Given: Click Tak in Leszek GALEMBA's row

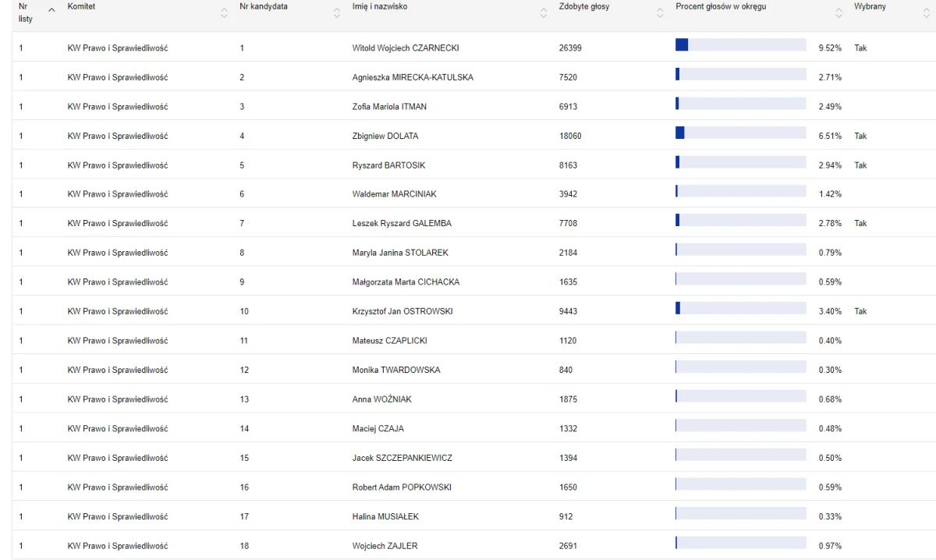Looking at the screenshot, I should (860, 224).
